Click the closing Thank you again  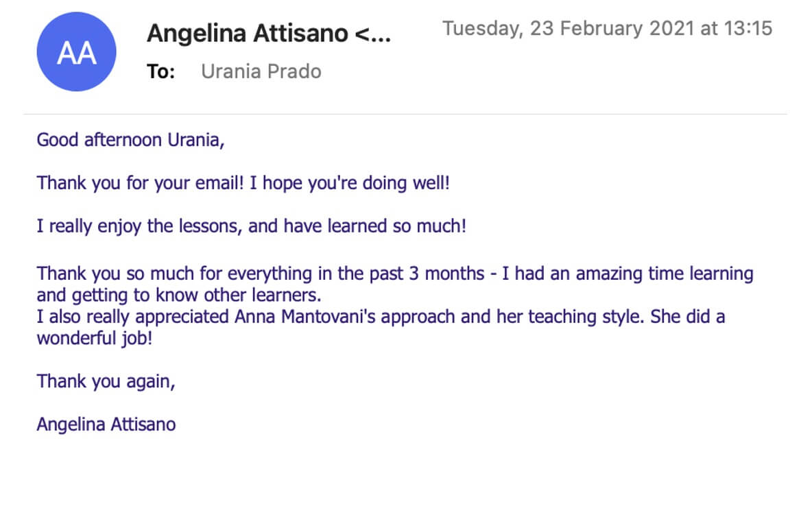[106, 381]
